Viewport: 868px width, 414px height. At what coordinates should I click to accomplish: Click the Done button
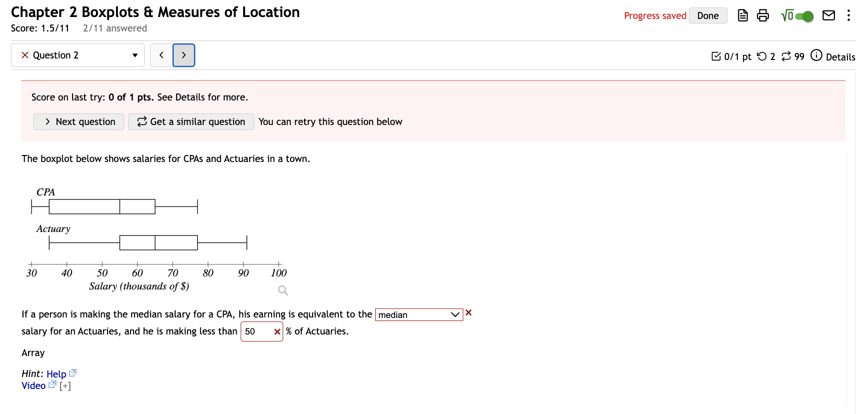pos(708,15)
